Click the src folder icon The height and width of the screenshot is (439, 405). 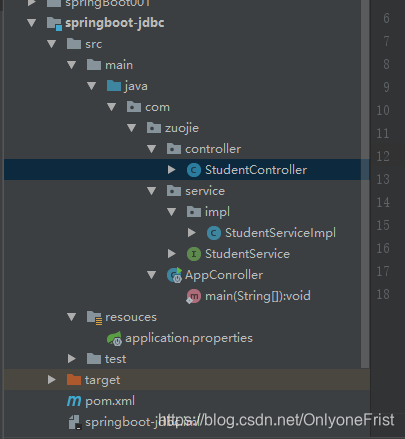coord(74,44)
